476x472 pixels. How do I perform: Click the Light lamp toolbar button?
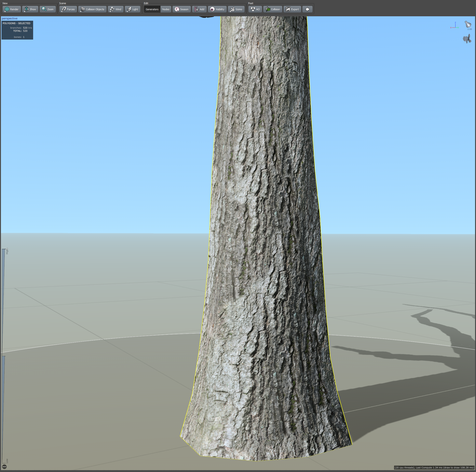[132, 9]
